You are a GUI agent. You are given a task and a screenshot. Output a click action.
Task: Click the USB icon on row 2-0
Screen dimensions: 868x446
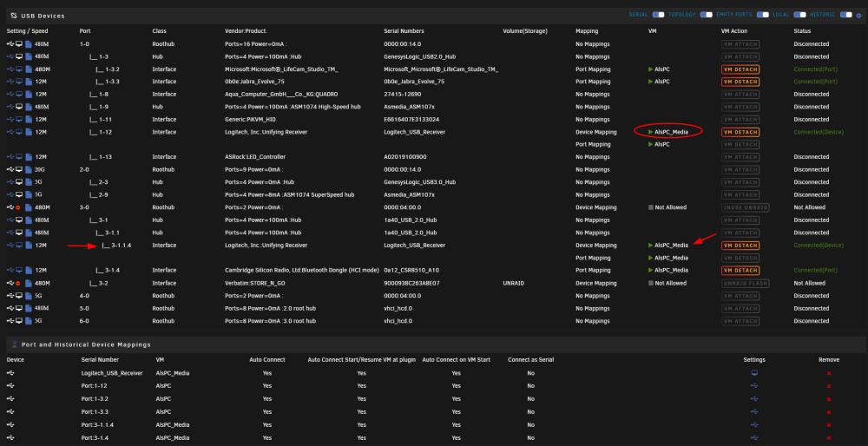point(10,169)
